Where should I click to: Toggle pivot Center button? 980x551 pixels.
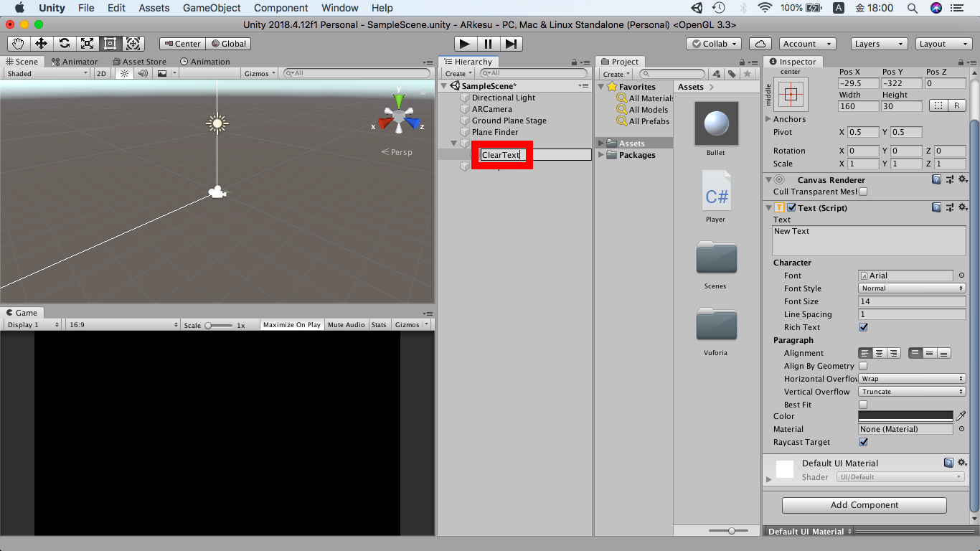[182, 44]
